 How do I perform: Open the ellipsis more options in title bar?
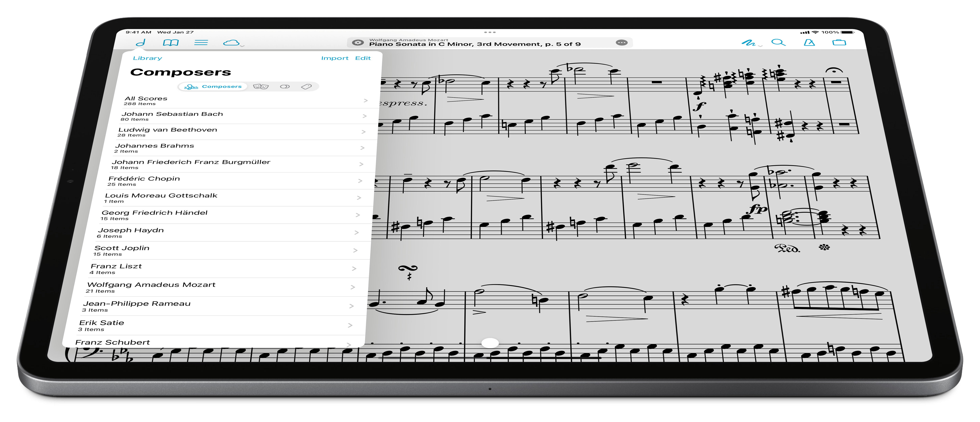click(x=622, y=43)
